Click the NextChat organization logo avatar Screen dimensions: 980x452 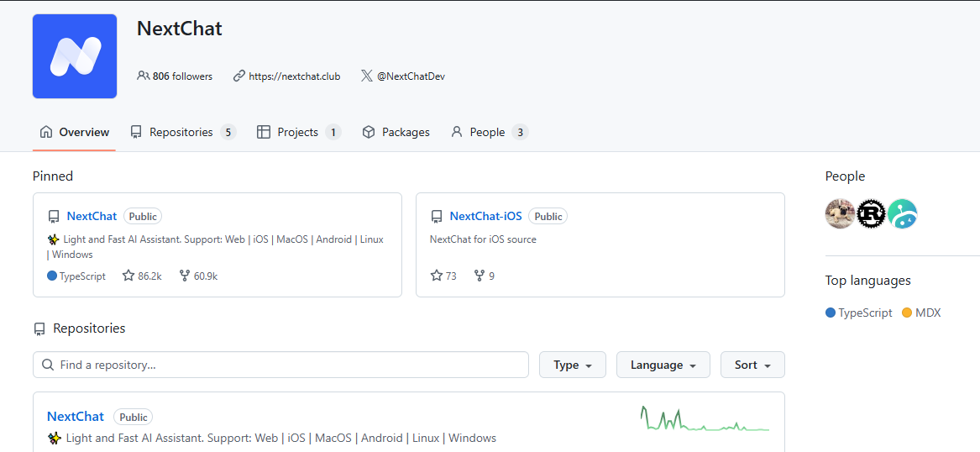click(x=75, y=56)
